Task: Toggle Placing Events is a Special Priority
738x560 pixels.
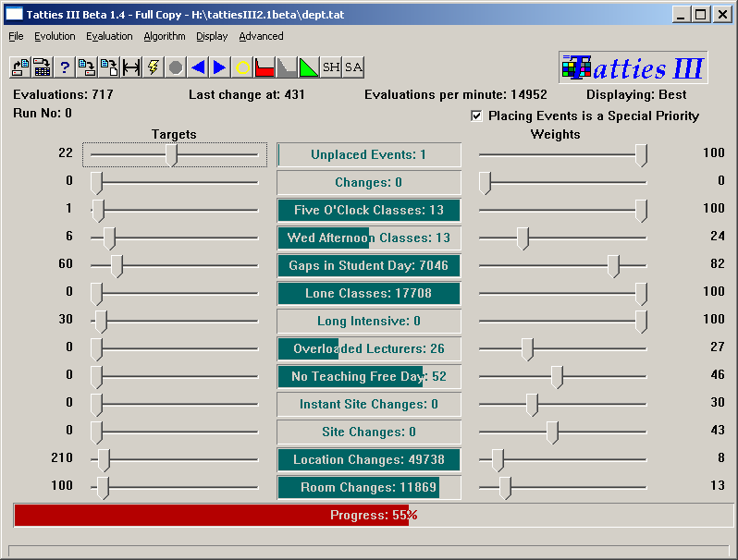Action: [x=477, y=116]
